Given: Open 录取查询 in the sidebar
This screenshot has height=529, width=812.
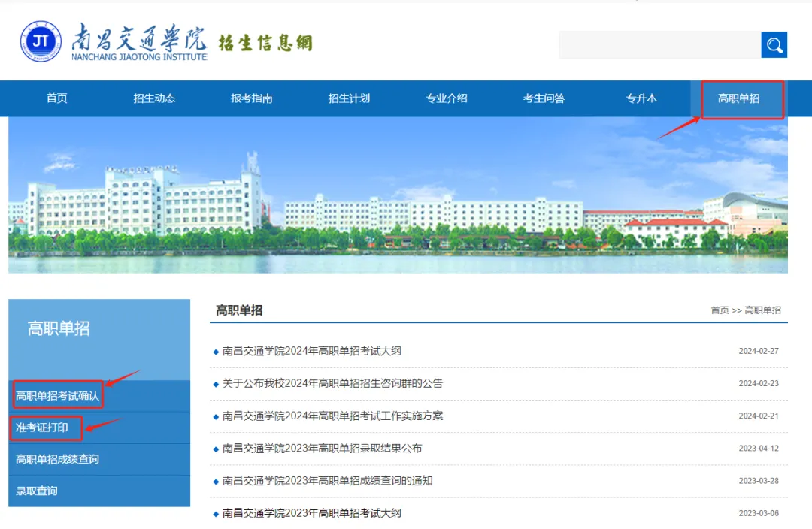Looking at the screenshot, I should coord(36,491).
